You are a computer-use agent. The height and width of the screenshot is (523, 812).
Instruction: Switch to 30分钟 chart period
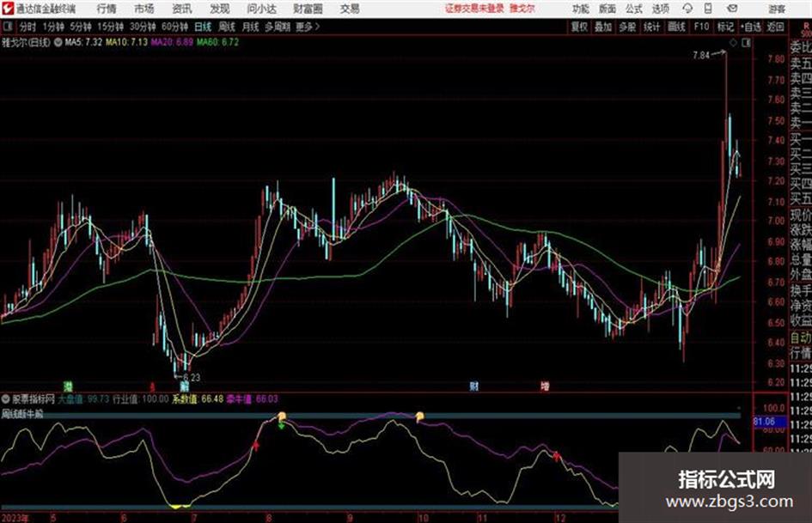point(143,27)
